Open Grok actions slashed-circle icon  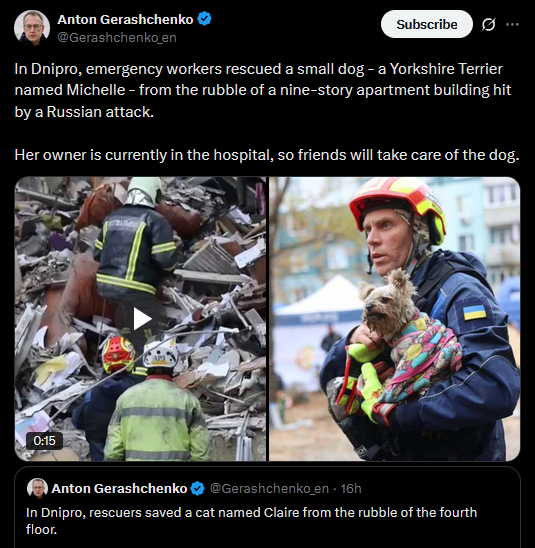488,24
